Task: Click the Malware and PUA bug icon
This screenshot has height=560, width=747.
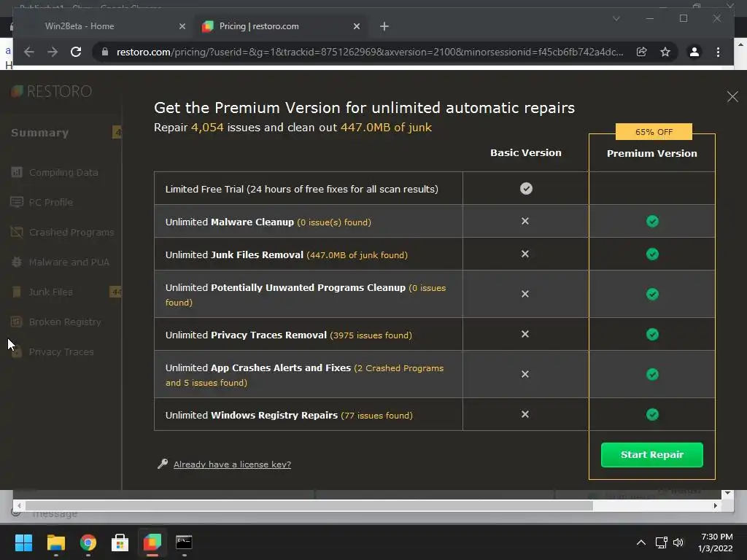Action: pyautogui.click(x=17, y=262)
